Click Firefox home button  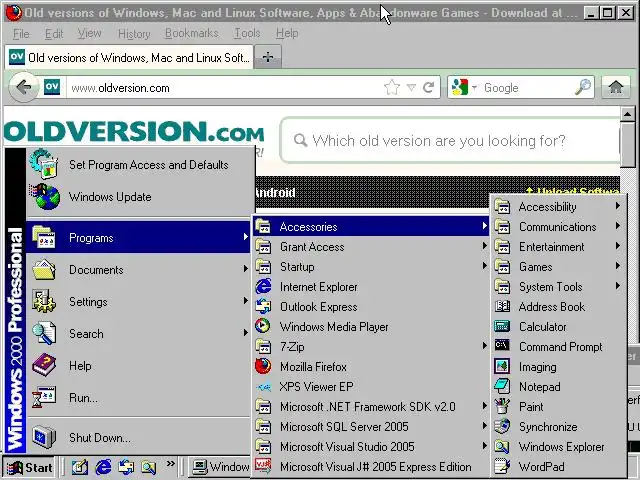pyautogui.click(x=616, y=87)
